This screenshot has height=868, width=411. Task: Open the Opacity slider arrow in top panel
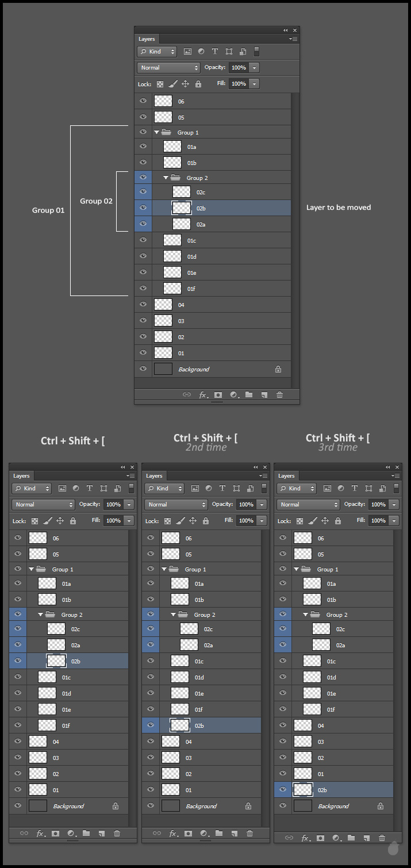coord(254,68)
